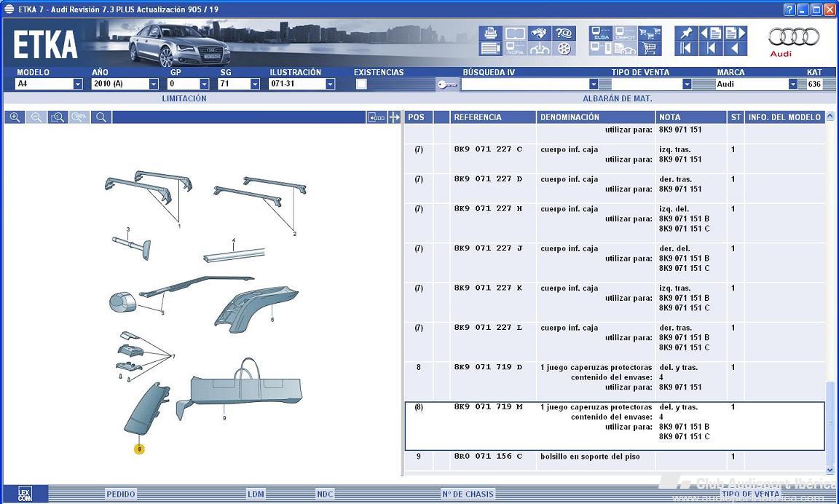This screenshot has width=839, height=504.
Task: Go to previous page document icon
Action: click(711, 34)
